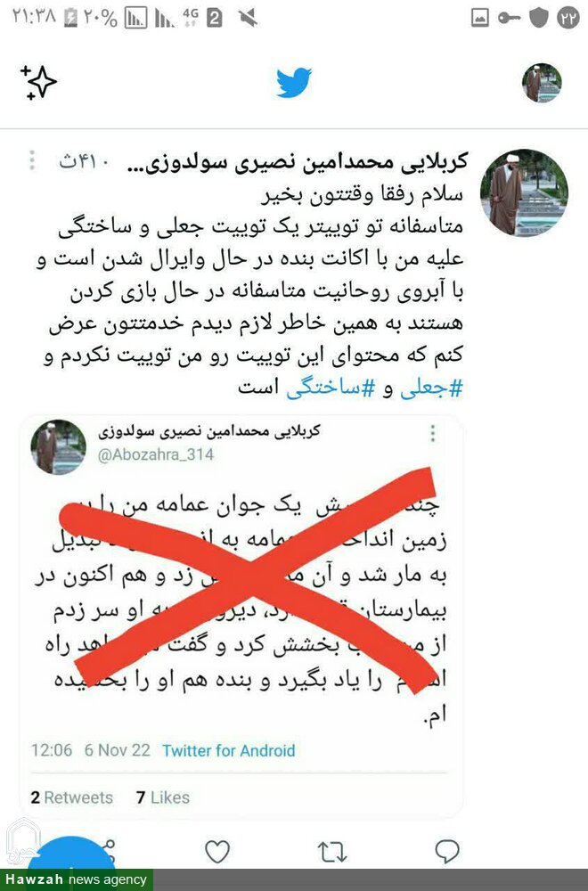
Task: Tap the tweet author's display name
Action: (x=298, y=163)
